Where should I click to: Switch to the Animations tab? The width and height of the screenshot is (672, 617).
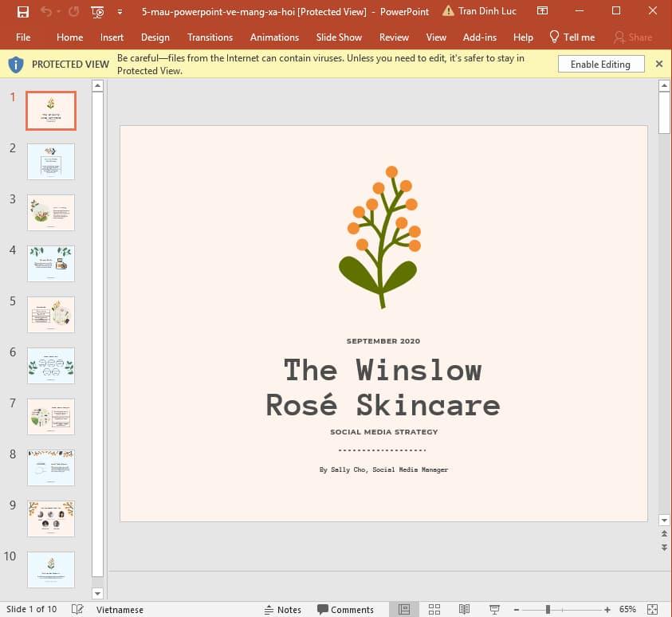(274, 37)
